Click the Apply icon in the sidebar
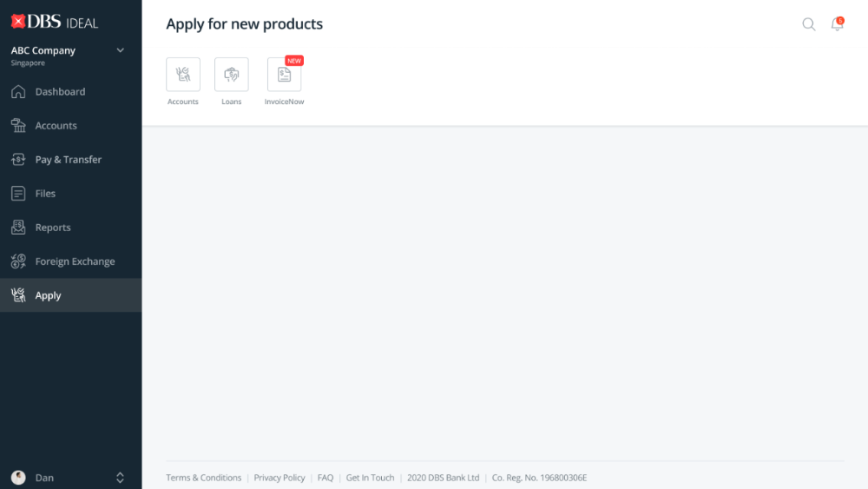This screenshot has height=489, width=868. tap(18, 295)
